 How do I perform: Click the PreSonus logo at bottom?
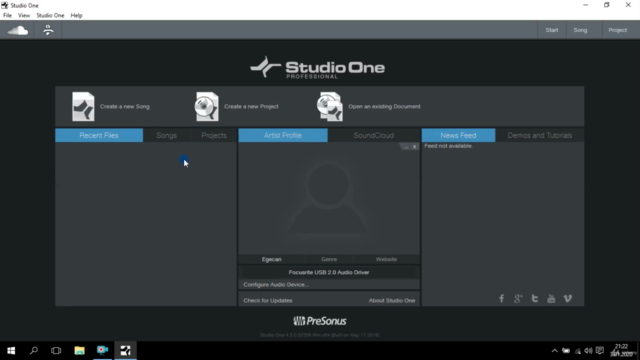pos(320,321)
